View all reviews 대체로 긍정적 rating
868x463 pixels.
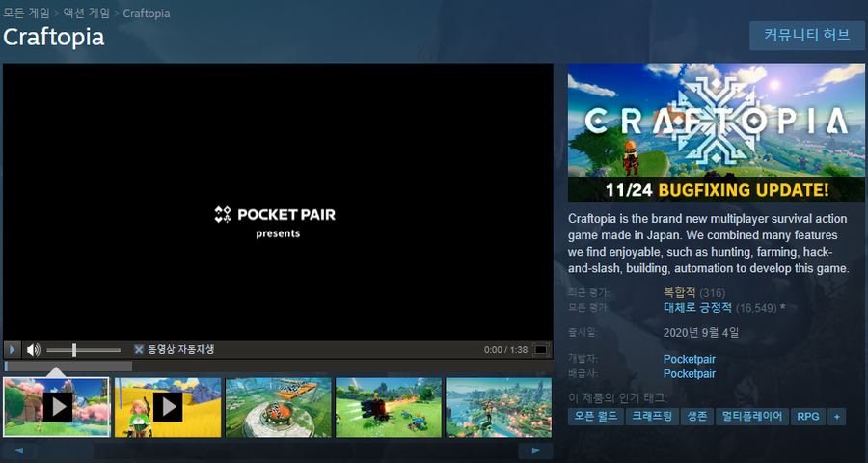coord(697,308)
